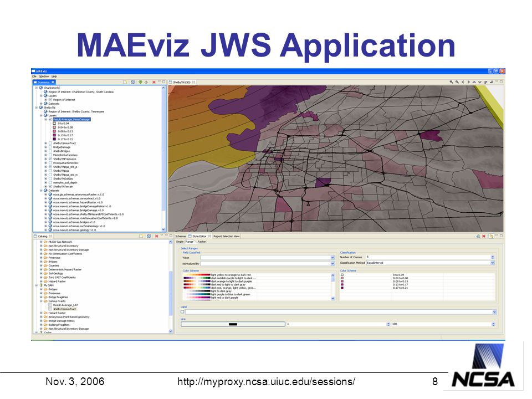
Task: Select the shelbyCensusTract item in Catalog
Action: 64,309
